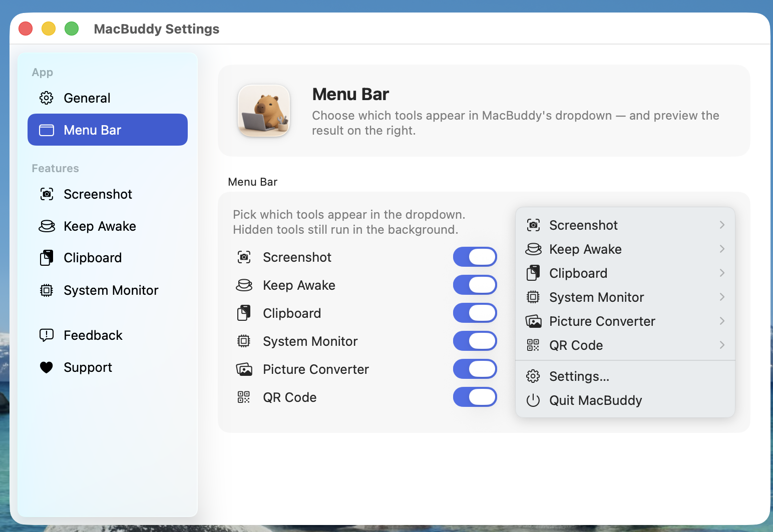
Task: Expand the System Monitor submenu chevron
Action: (x=722, y=297)
